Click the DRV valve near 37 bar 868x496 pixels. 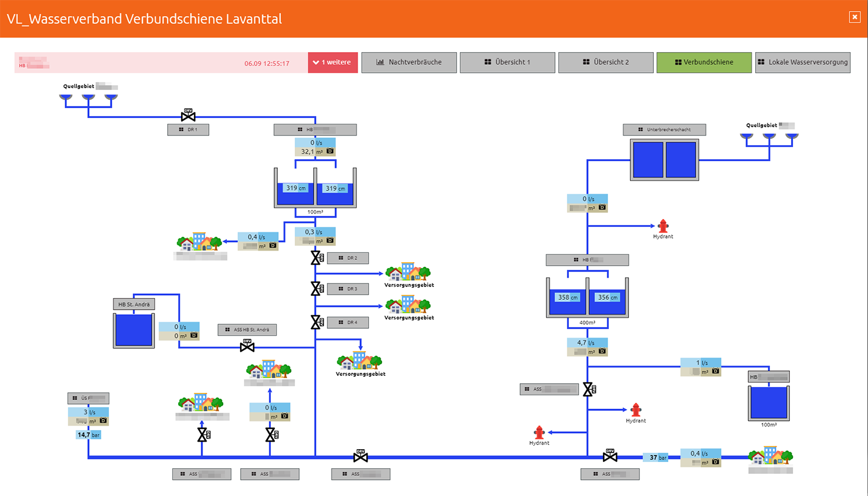tap(610, 455)
